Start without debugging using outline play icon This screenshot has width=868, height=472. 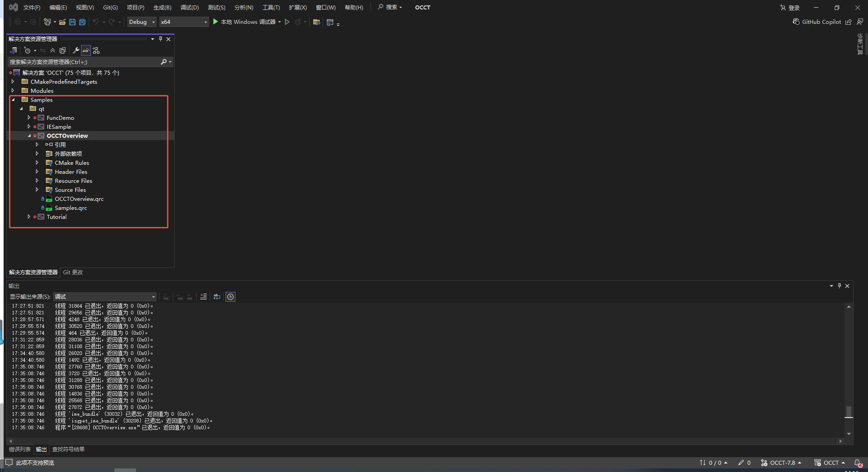tap(287, 22)
